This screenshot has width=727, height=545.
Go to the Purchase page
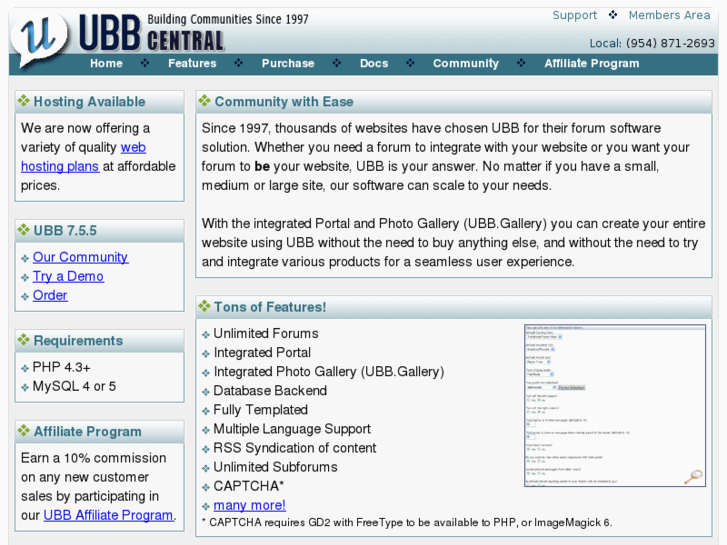(x=288, y=64)
